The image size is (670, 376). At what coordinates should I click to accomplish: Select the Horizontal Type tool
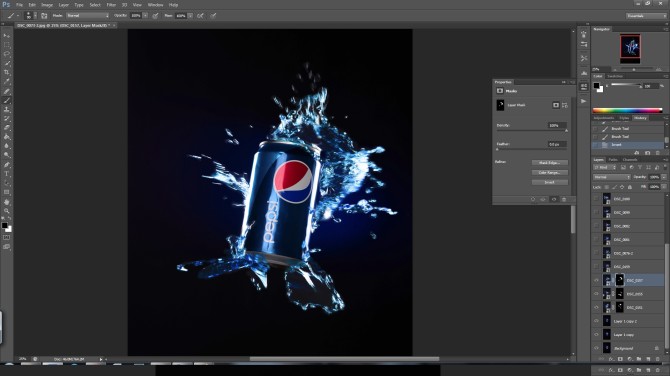point(6,174)
